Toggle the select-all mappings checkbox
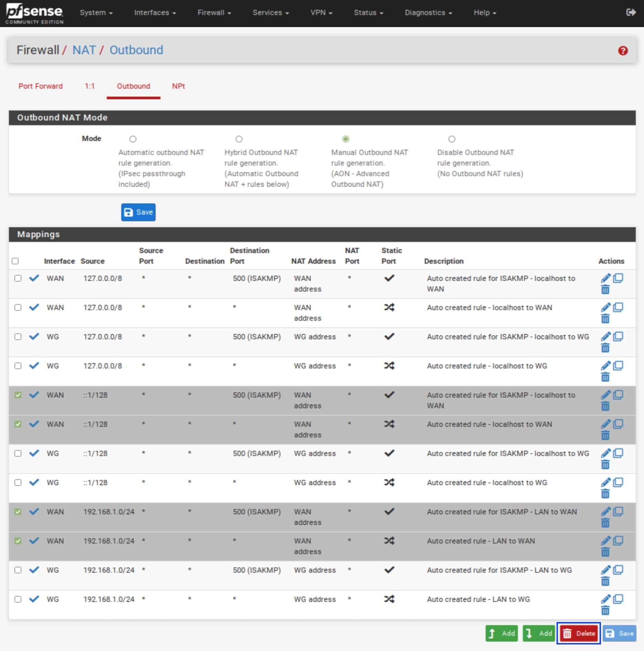Image resolution: width=644 pixels, height=651 pixels. (x=15, y=261)
